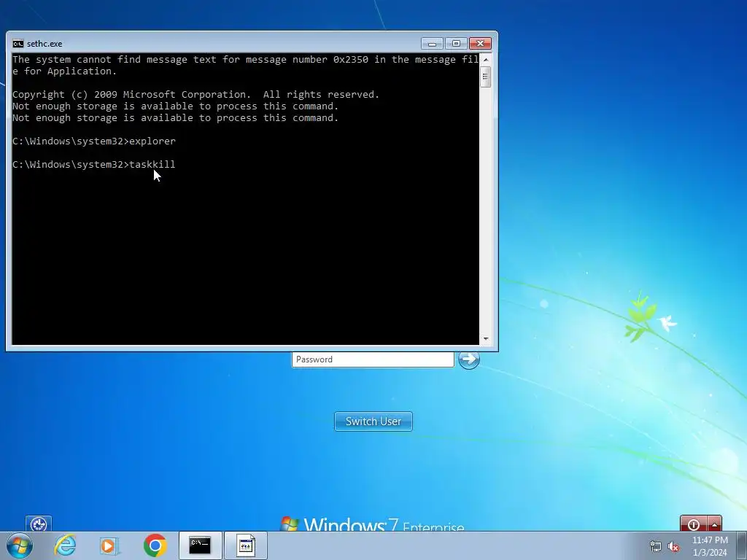Open the clock showing 11:47 PM

point(710,546)
